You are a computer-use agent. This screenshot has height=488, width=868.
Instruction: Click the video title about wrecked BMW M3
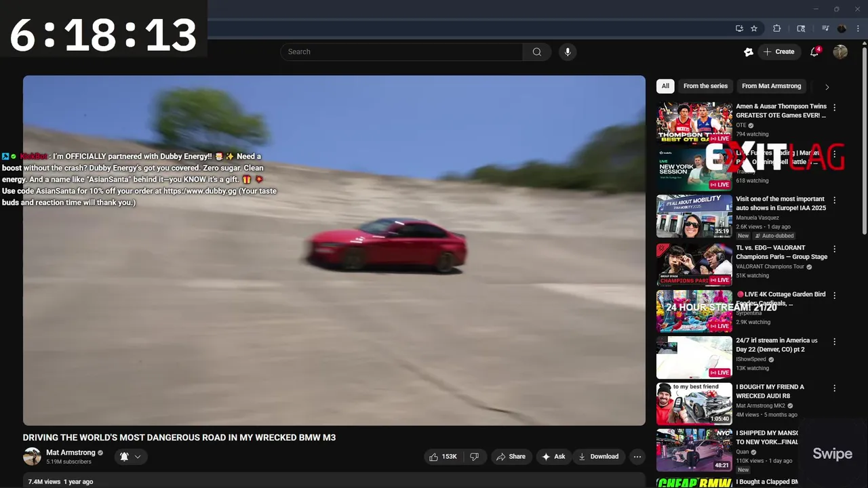pos(179,438)
